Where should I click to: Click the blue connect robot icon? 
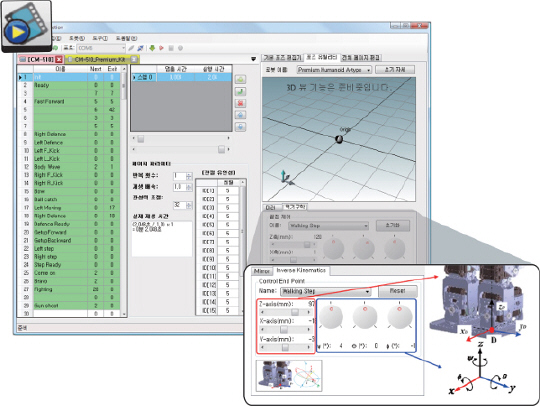pyautogui.click(x=141, y=48)
